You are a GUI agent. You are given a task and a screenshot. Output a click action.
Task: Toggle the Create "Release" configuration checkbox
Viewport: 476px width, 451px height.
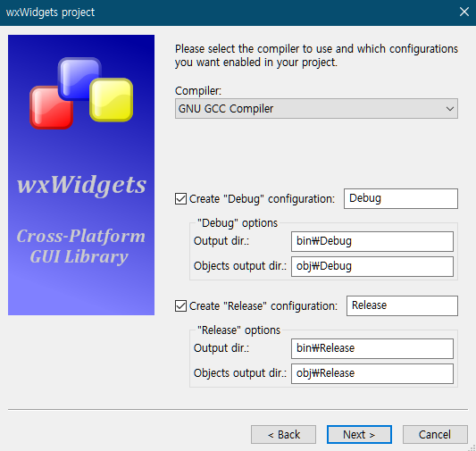tap(180, 306)
